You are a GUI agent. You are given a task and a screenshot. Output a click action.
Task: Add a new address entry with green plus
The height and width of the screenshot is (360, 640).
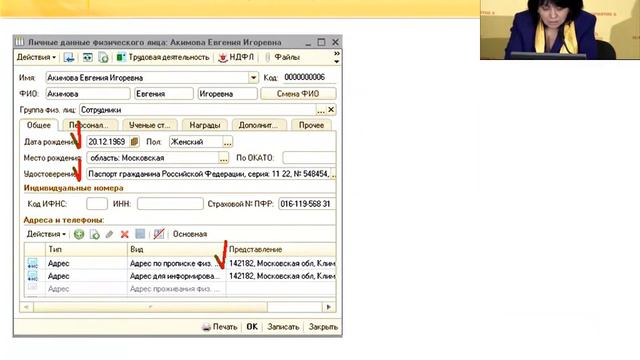click(79, 234)
